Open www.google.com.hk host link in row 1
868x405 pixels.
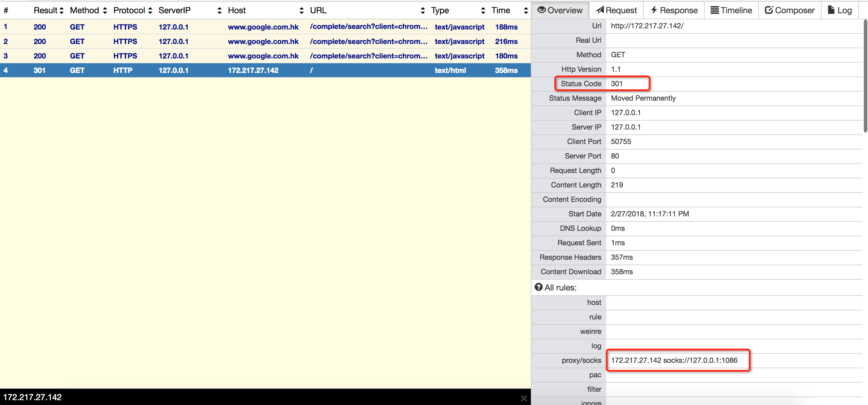click(263, 27)
